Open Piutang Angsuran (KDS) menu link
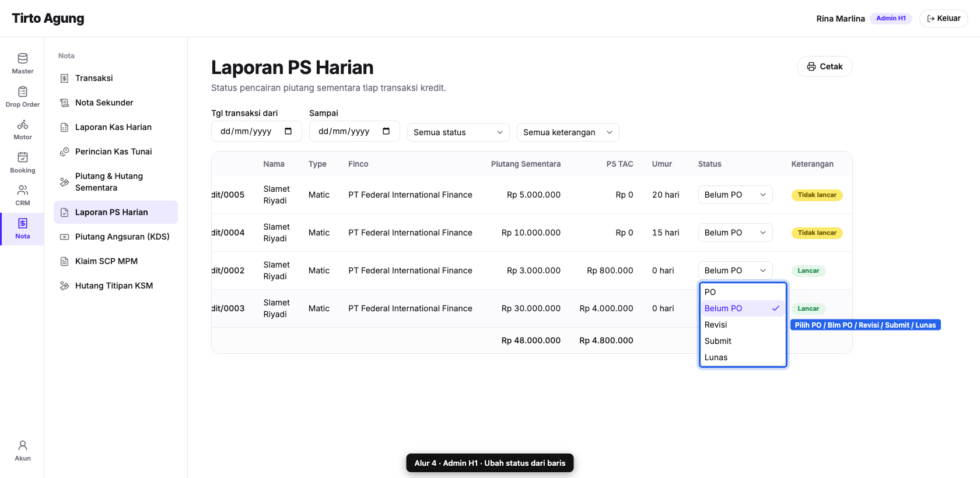Screen dimensions: 980x478 click(x=116, y=237)
